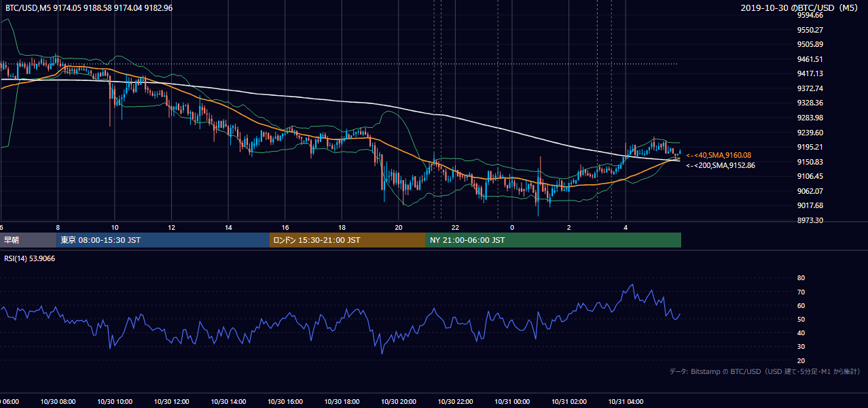The width and height of the screenshot is (868, 408).
Task: Click the RSI(14) 53.9066 indicator label
Action: coord(30,258)
